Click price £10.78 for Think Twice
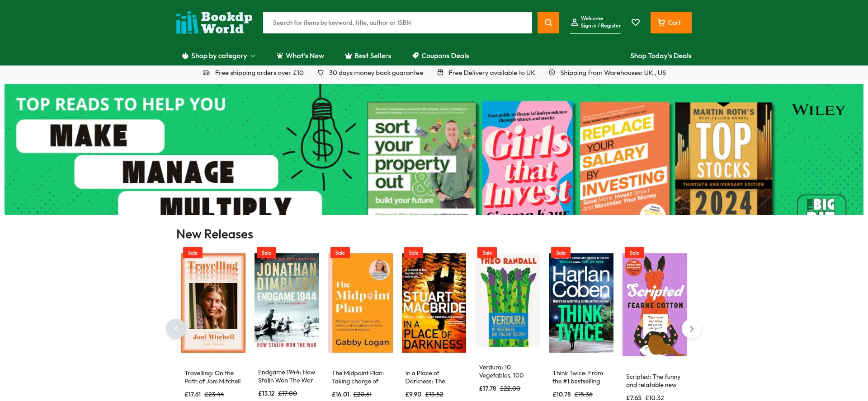 click(561, 394)
